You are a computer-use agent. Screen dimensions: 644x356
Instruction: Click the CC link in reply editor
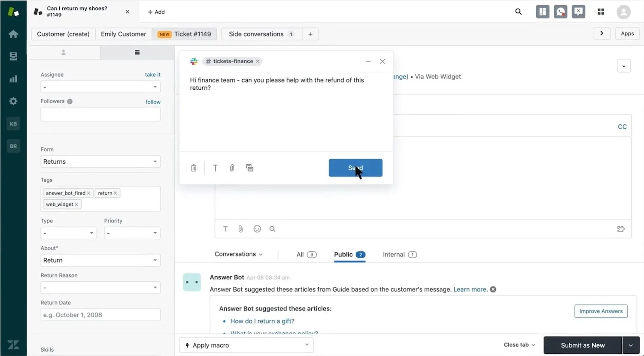click(x=622, y=127)
